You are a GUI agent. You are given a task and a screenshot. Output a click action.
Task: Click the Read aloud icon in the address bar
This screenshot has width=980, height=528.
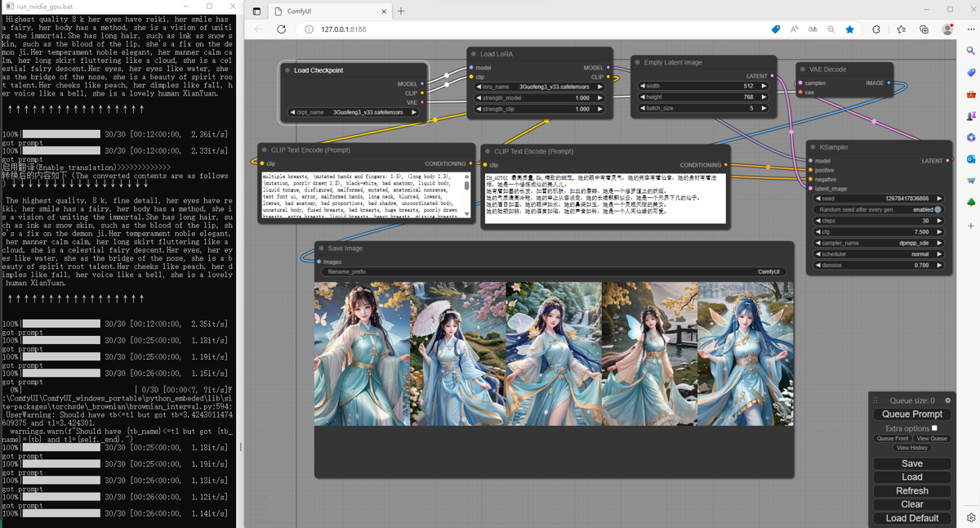(x=795, y=29)
